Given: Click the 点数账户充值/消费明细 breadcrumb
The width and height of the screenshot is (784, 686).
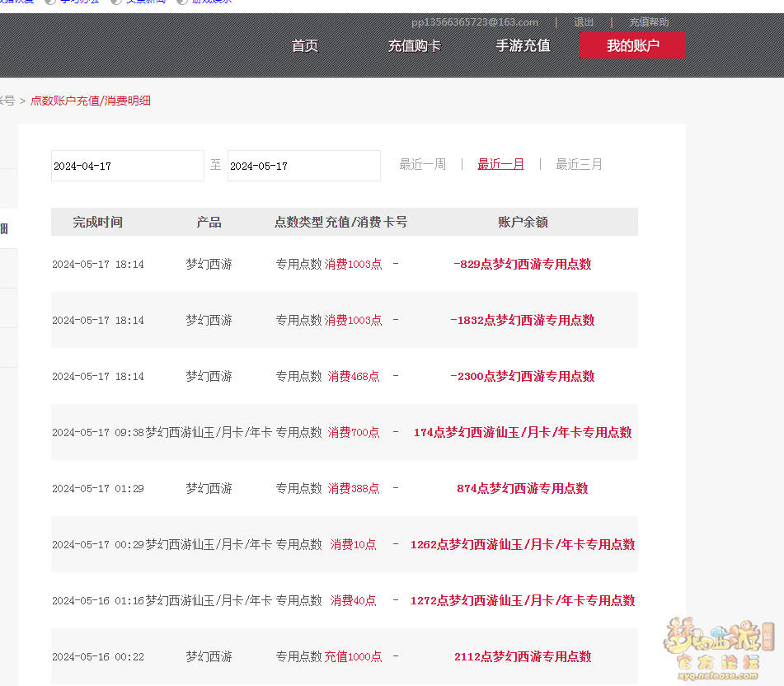Looking at the screenshot, I should click(91, 101).
